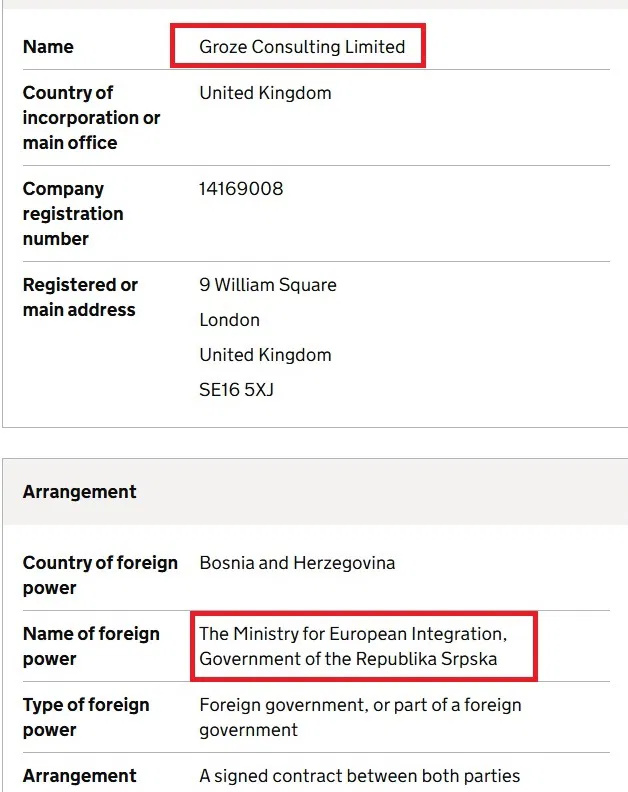The image size is (628, 792).
Task: Click the Name of foreign power label
Action: click(x=91, y=646)
